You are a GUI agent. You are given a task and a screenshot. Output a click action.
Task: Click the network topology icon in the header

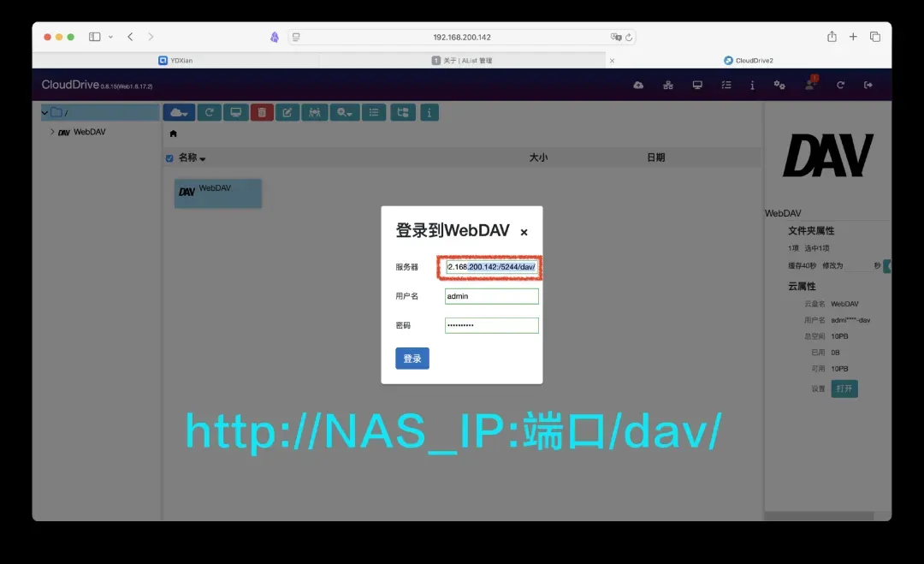pyautogui.click(x=667, y=86)
